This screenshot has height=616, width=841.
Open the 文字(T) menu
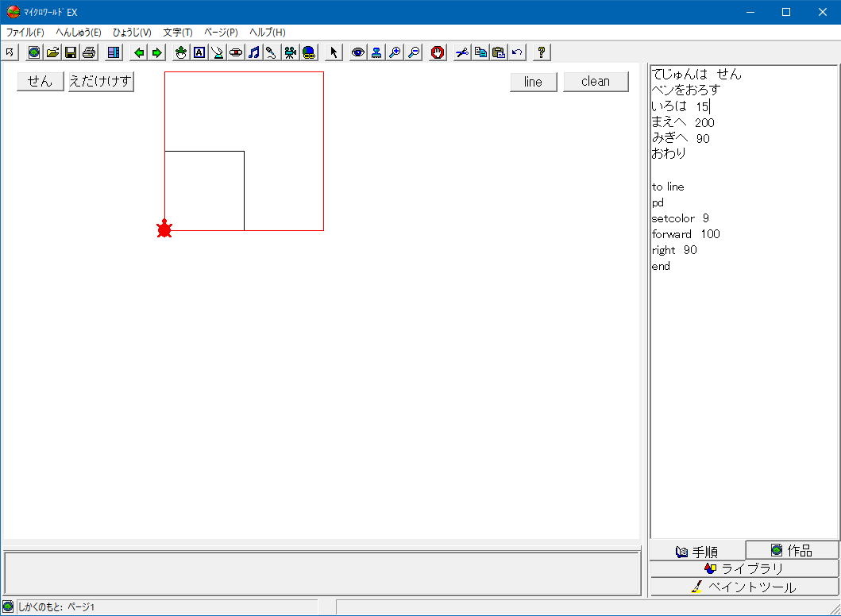click(178, 33)
